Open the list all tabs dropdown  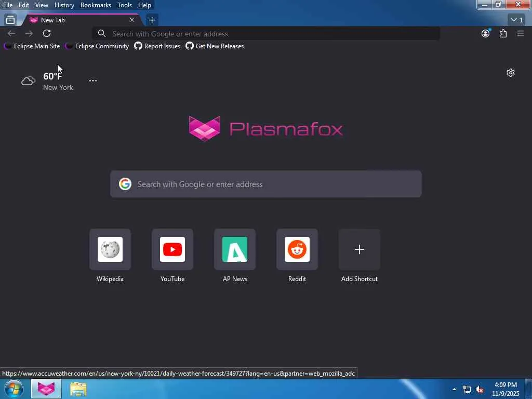pyautogui.click(x=517, y=20)
